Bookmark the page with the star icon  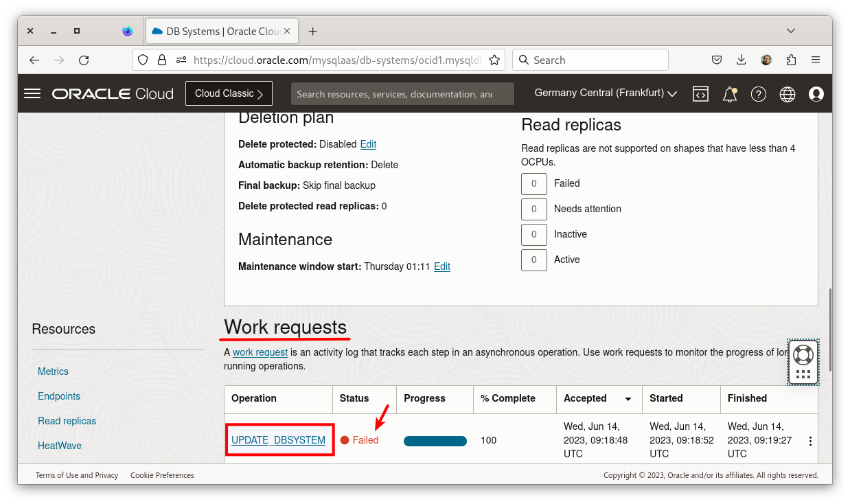point(494,60)
